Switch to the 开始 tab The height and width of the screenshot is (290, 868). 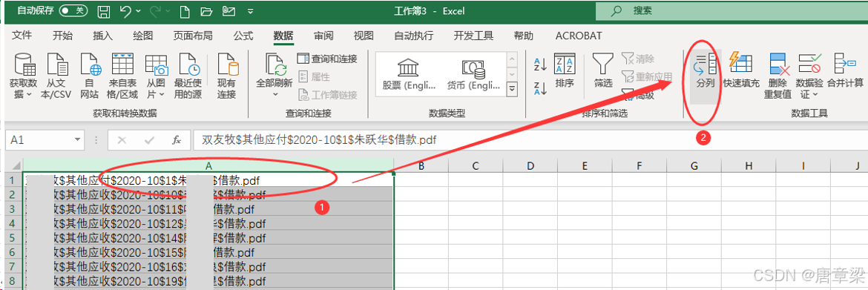click(62, 36)
